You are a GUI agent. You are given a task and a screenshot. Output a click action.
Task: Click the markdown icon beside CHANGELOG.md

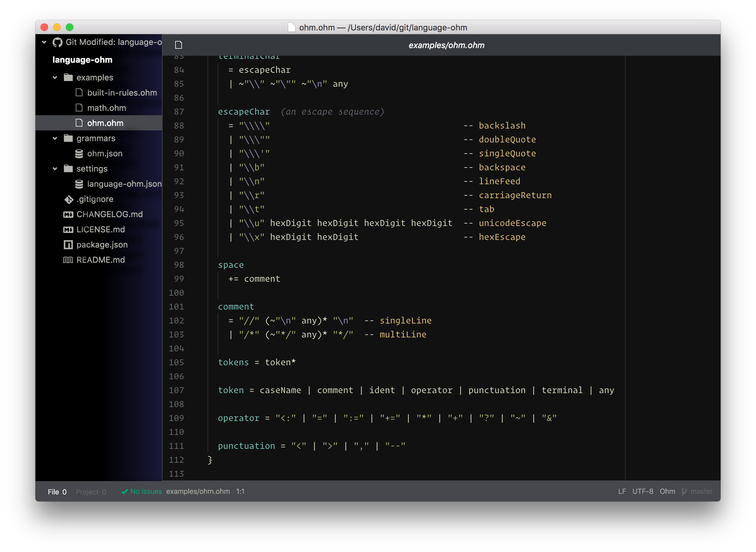pyautogui.click(x=68, y=215)
